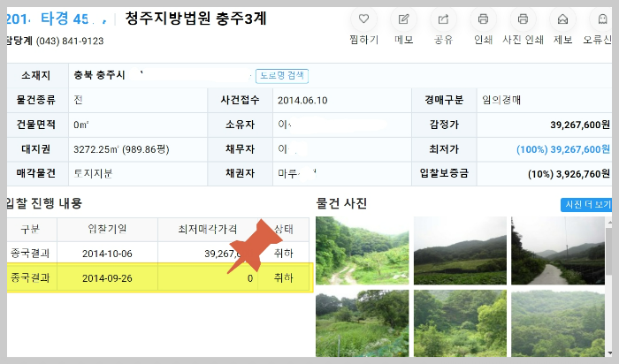Viewport: 619px width, 364px height.
Task: Click the 2014-09-26 bid date cell
Action: [x=107, y=278]
